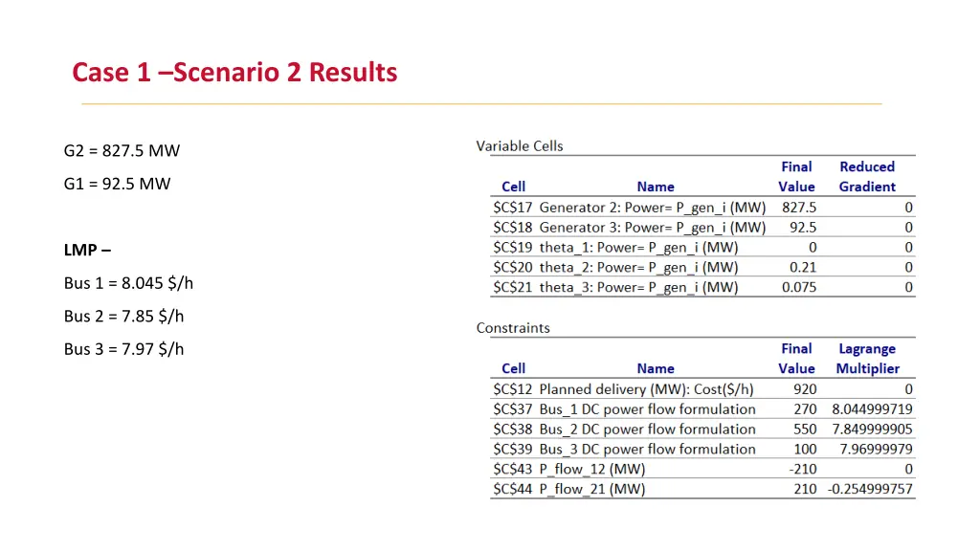Click the Lagrange multiplier -0.254999757
The width and height of the screenshot is (980, 551).
[870, 489]
